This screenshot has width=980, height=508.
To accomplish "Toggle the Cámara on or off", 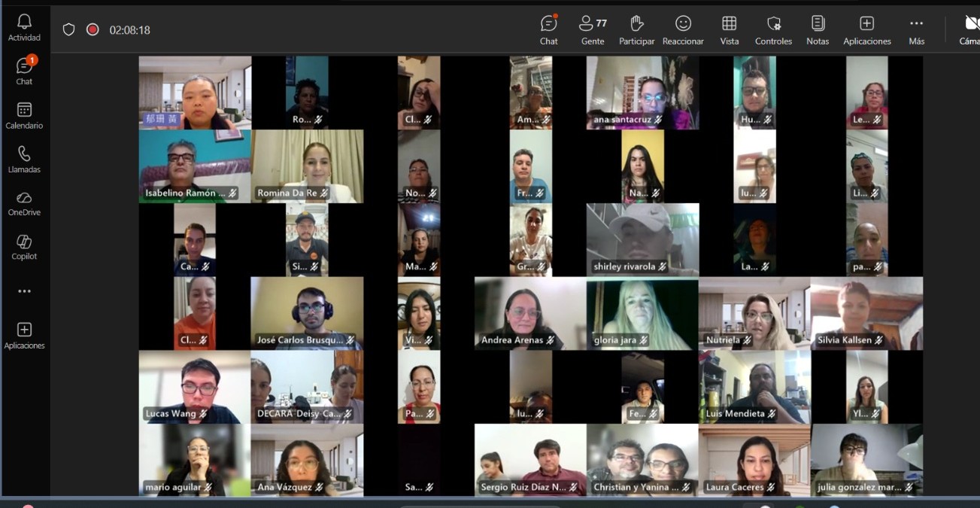I will pos(970,29).
